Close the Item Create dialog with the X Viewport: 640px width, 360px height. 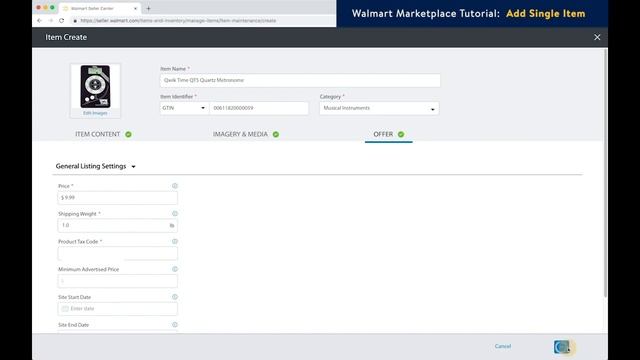(597, 37)
